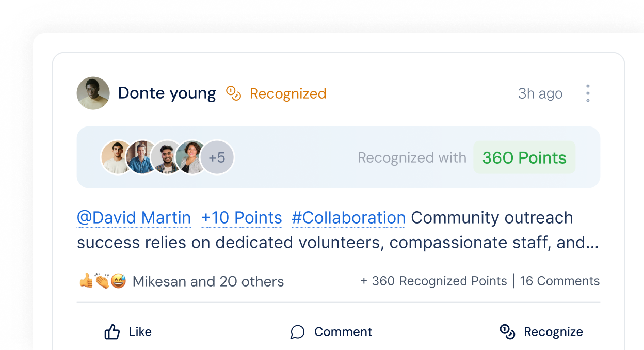The image size is (644, 350).
Task: Click the + 360 Recognized Points text
Action: [433, 281]
